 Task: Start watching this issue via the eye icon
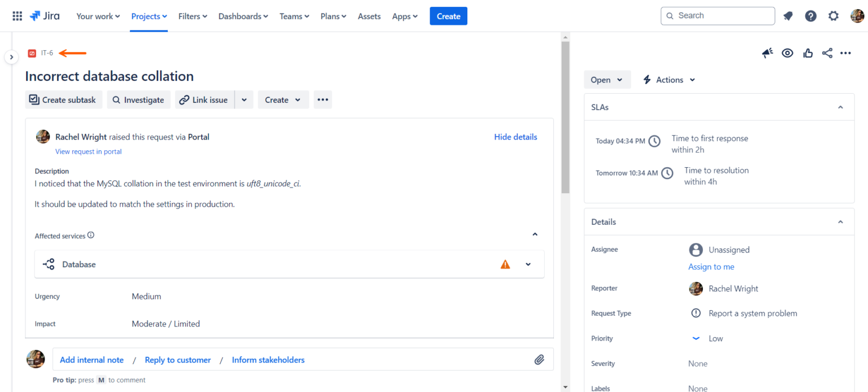click(787, 53)
